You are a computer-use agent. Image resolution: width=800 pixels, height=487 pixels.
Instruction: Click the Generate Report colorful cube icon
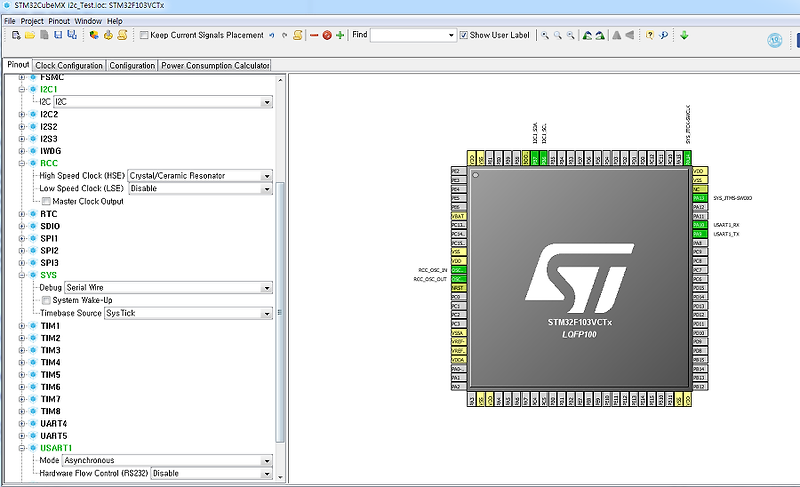[94, 35]
